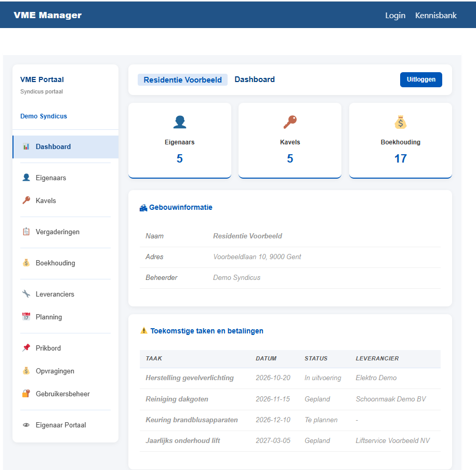Click the Vergaderingen clipboard icon
Image resolution: width=476 pixels, height=470 pixels.
(26, 232)
